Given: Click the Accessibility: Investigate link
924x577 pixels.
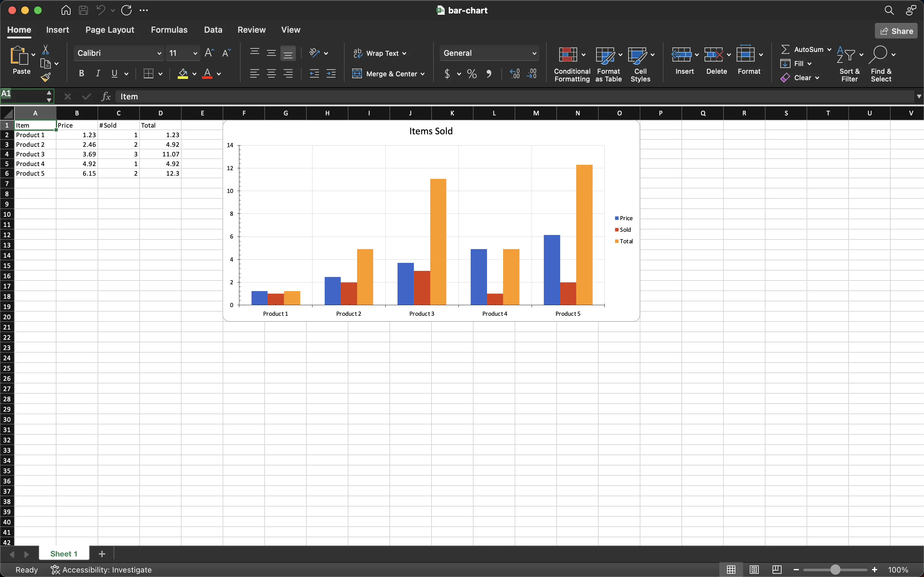Looking at the screenshot, I should [109, 569].
